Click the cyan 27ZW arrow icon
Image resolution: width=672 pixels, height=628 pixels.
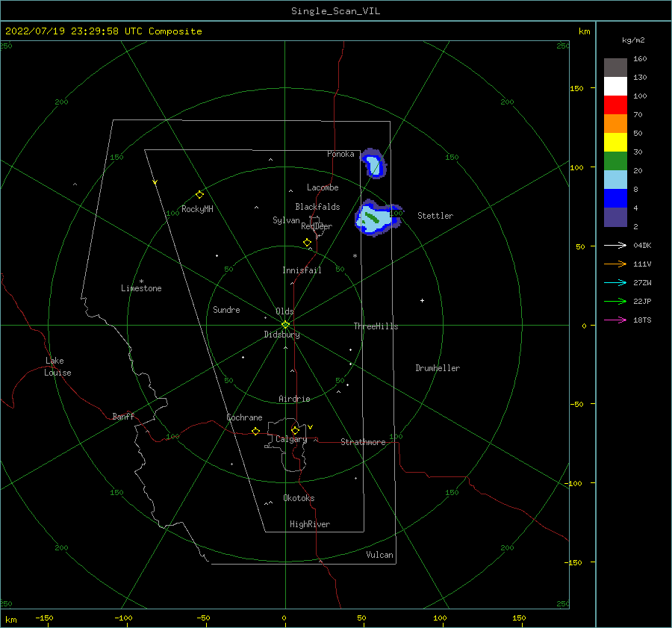click(615, 282)
